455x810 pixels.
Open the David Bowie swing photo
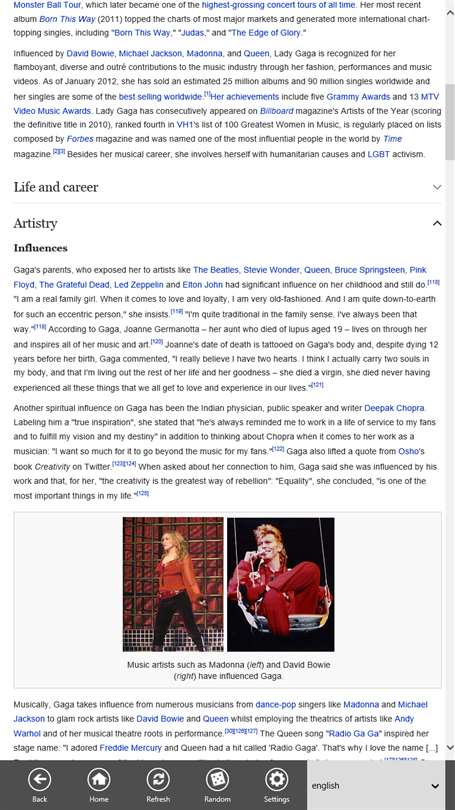pyautogui.click(x=280, y=584)
